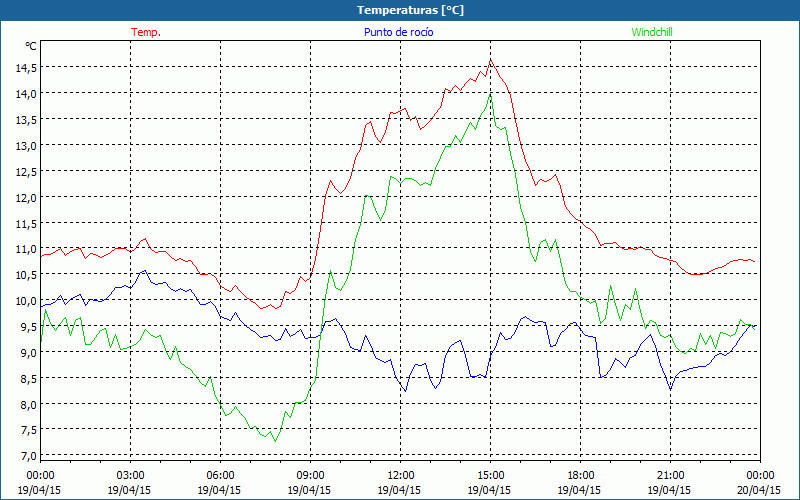Click the 03:00 time label on the x-axis

point(130,476)
